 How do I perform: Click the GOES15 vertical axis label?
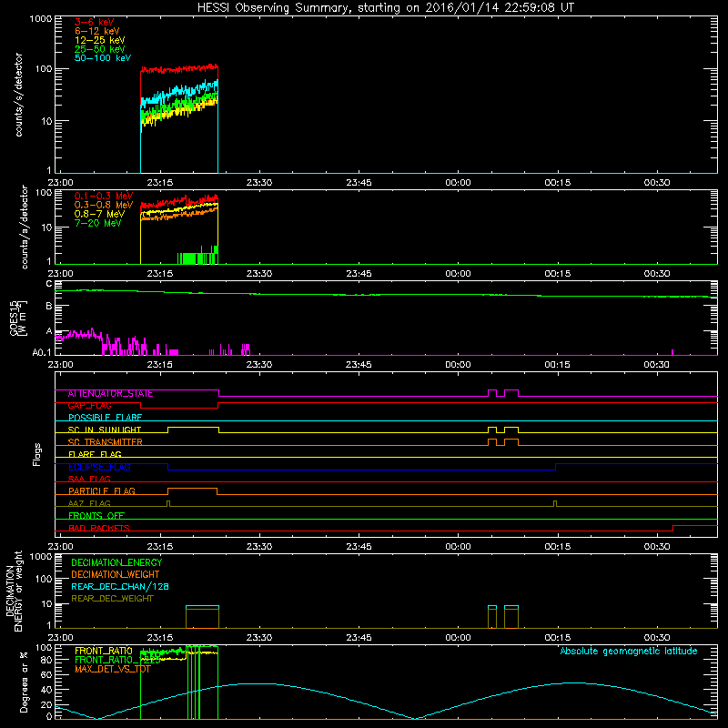[x=17, y=318]
